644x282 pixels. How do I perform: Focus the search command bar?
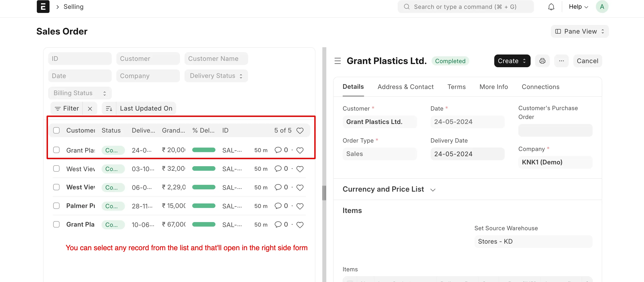pyautogui.click(x=465, y=7)
